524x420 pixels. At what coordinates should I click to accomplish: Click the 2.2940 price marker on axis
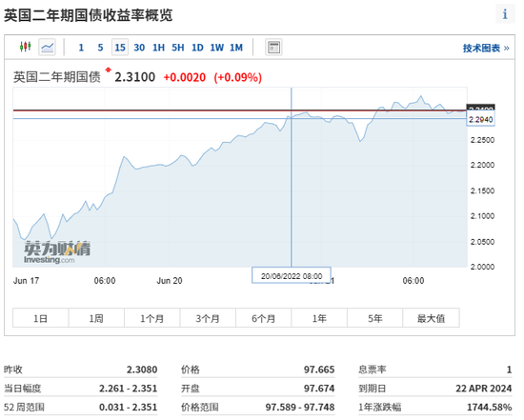pyautogui.click(x=480, y=119)
